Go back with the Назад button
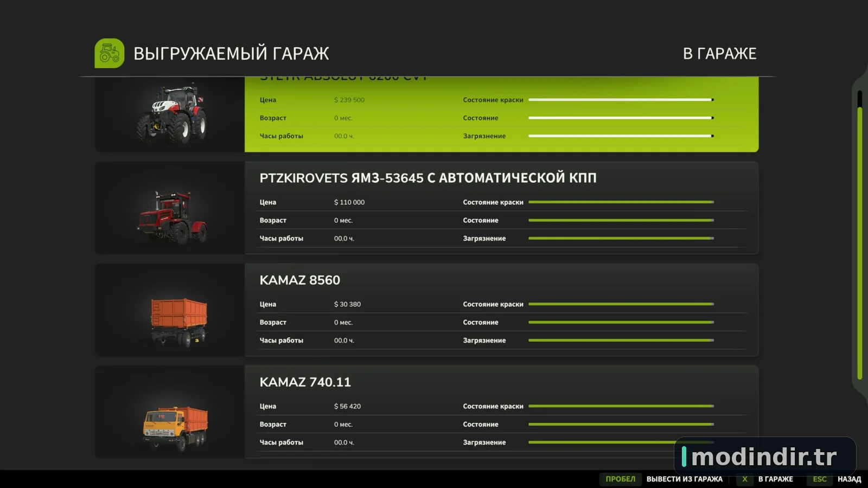Viewport: 868px width, 488px height. pyautogui.click(x=849, y=479)
